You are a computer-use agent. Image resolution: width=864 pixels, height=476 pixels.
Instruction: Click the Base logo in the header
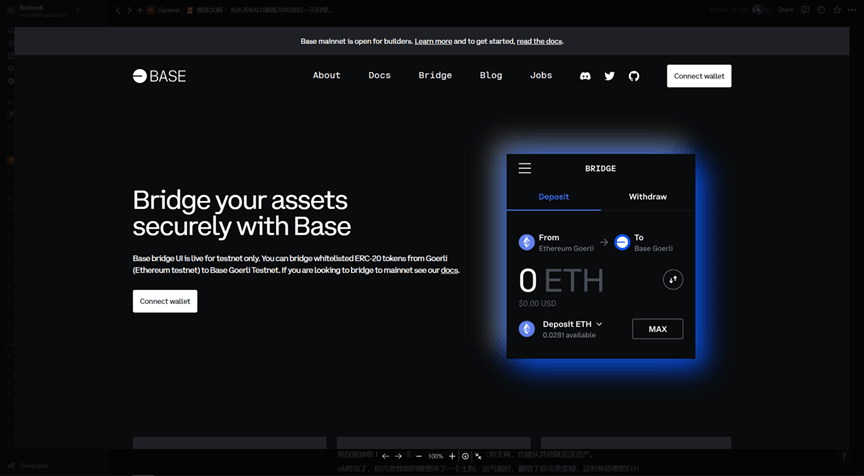coord(159,76)
